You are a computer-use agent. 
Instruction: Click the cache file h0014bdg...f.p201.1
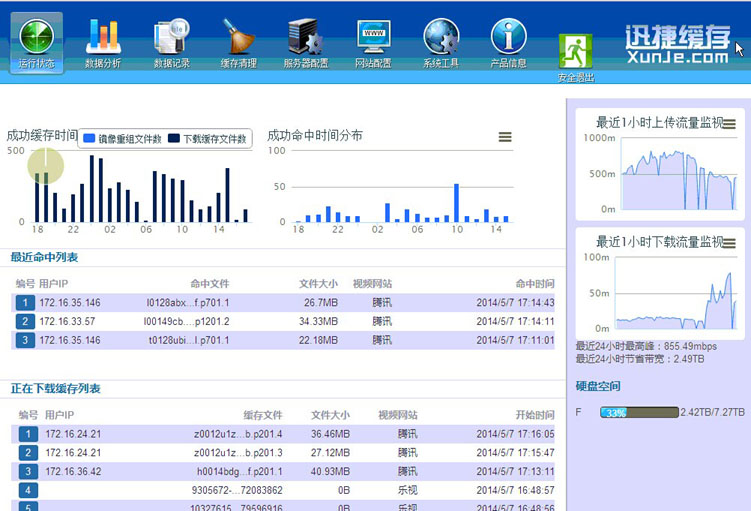point(239,471)
